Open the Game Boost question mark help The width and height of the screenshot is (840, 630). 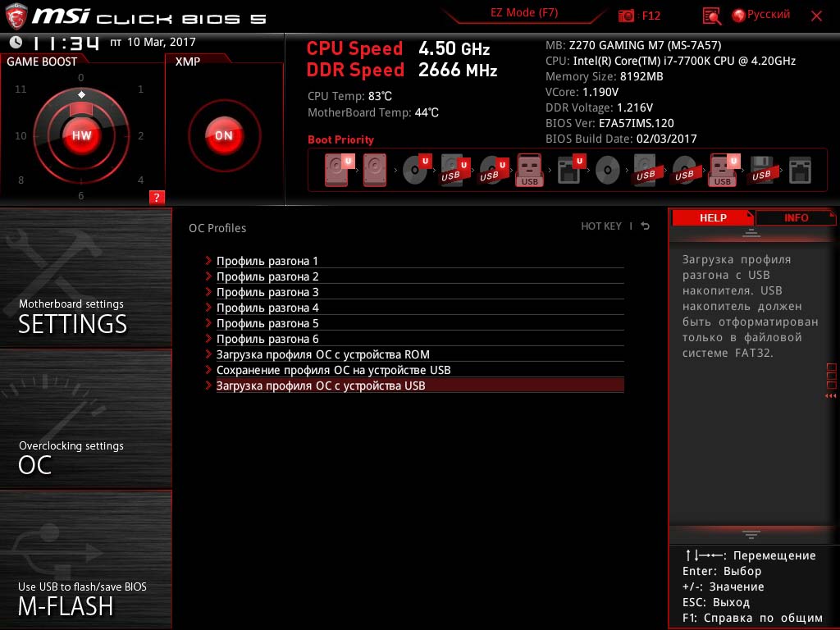tap(157, 197)
